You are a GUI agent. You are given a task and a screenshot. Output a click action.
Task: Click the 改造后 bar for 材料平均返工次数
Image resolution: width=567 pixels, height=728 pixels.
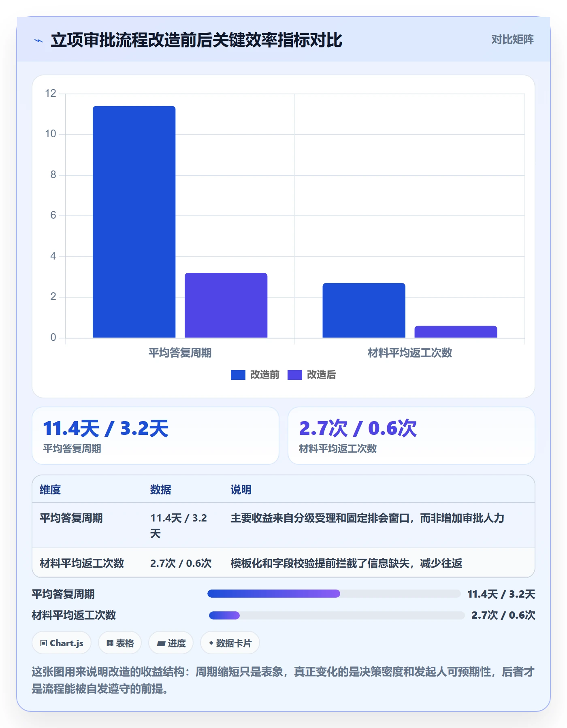[x=456, y=332]
